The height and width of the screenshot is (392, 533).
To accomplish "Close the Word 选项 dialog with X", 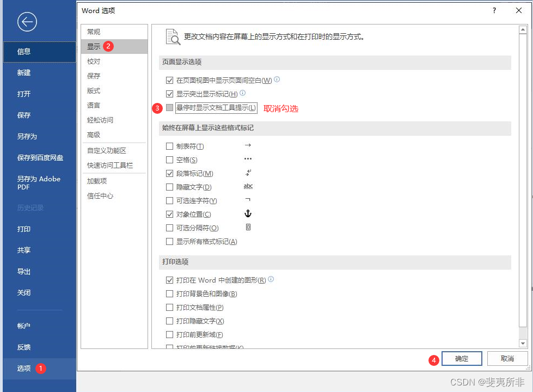I will click(519, 10).
